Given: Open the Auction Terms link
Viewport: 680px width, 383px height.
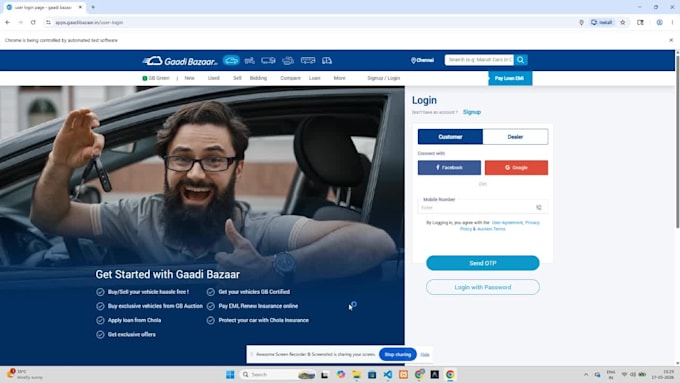Looking at the screenshot, I should [x=491, y=229].
